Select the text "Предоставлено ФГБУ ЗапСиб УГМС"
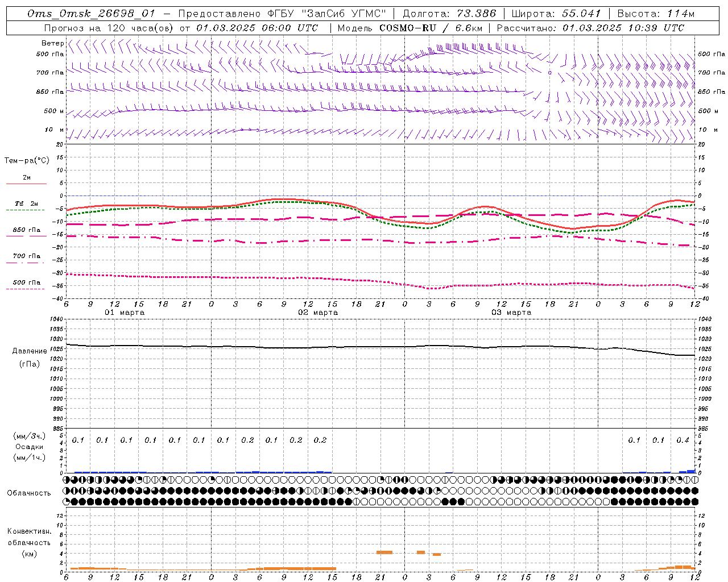The height and width of the screenshot is (582, 728). click(x=282, y=14)
